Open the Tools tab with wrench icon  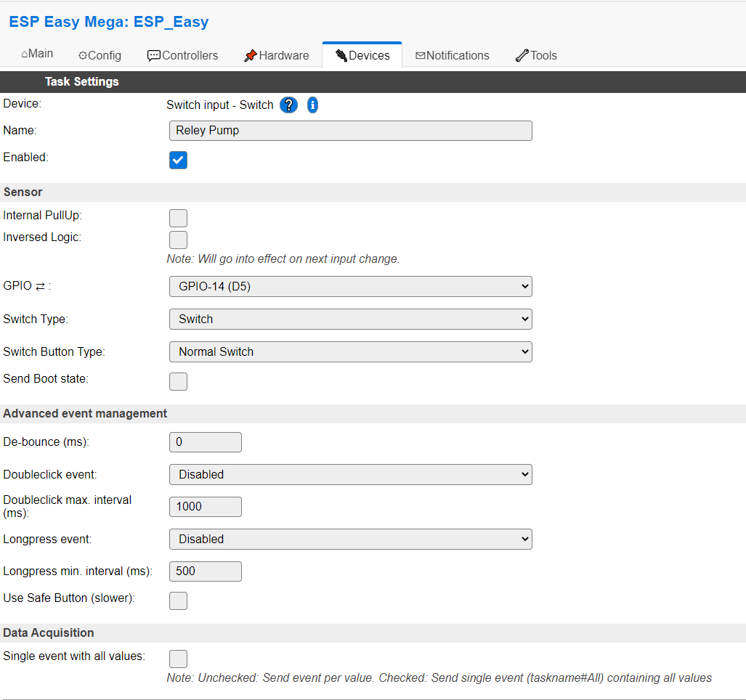coord(536,56)
